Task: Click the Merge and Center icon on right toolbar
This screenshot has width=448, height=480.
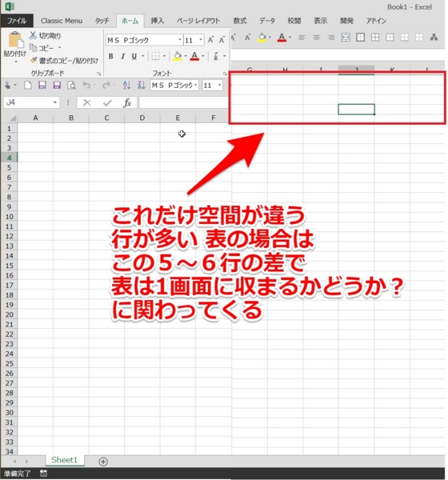Action: pos(346,38)
